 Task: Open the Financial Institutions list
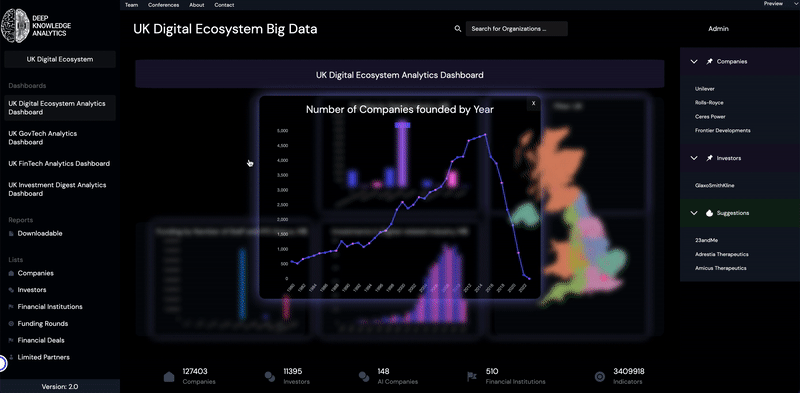[x=50, y=307]
